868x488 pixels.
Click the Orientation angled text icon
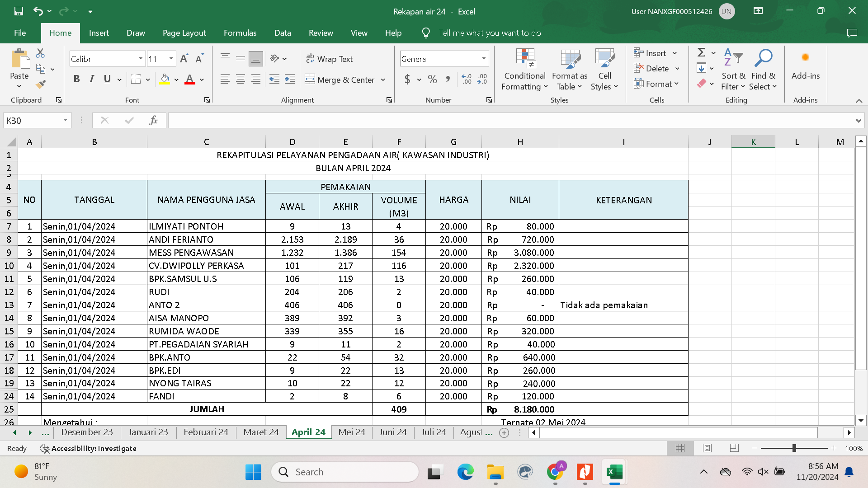click(x=274, y=59)
